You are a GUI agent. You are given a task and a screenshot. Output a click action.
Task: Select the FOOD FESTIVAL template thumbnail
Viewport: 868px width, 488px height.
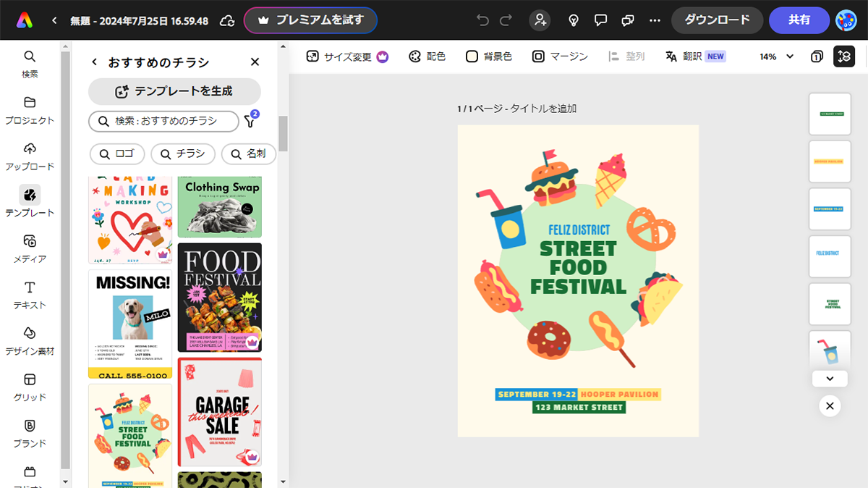[x=219, y=297]
